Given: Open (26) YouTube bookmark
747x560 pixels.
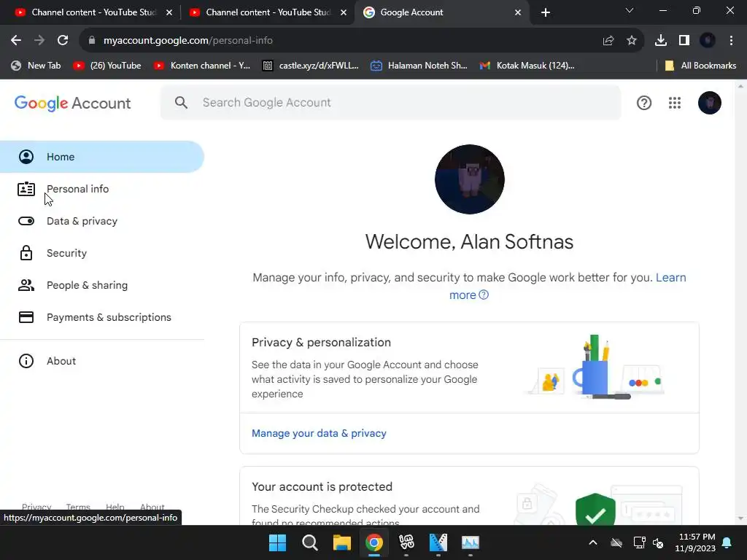Looking at the screenshot, I should tap(107, 66).
